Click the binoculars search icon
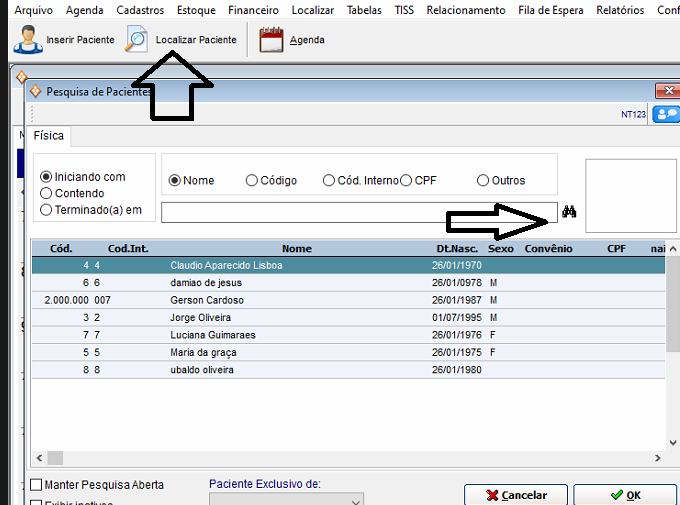The width and height of the screenshot is (680, 505). (x=570, y=212)
